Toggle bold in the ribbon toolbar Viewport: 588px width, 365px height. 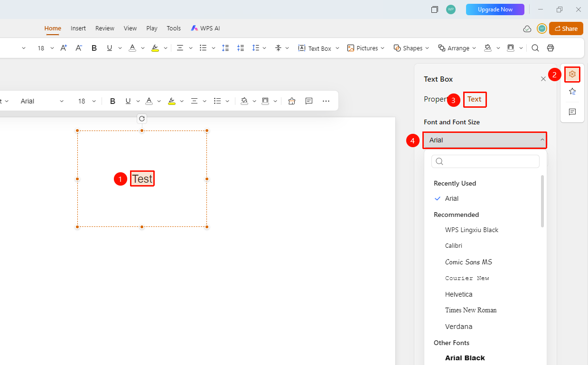(x=94, y=48)
